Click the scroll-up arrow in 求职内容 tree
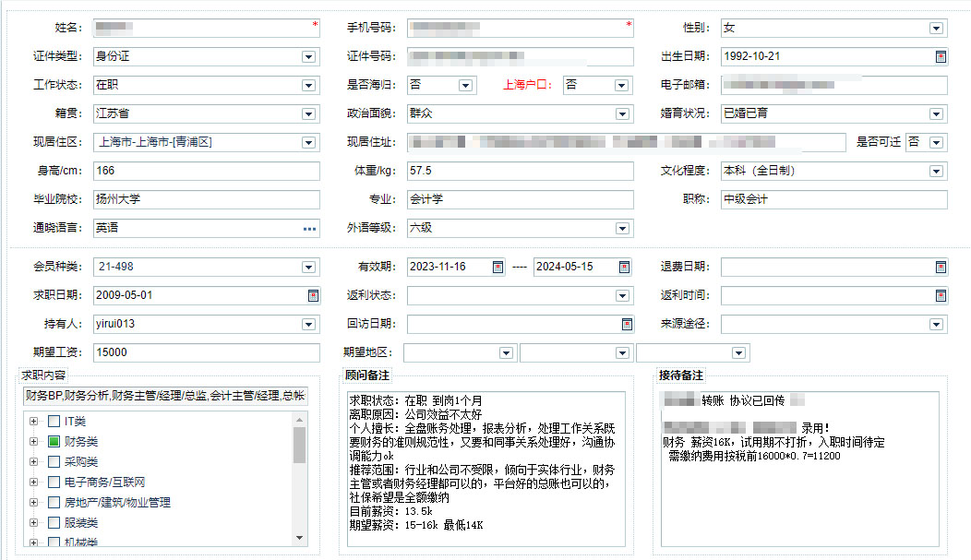 300,420
